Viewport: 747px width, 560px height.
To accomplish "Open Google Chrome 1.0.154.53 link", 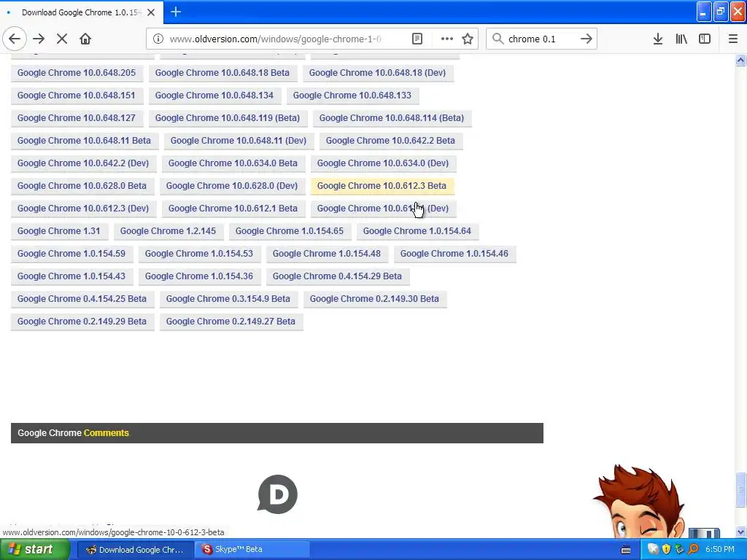I will (199, 254).
